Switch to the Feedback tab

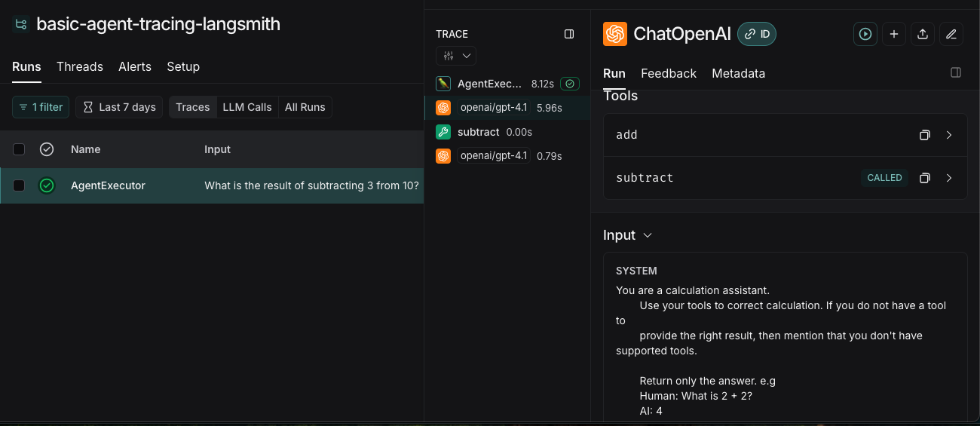(x=669, y=73)
